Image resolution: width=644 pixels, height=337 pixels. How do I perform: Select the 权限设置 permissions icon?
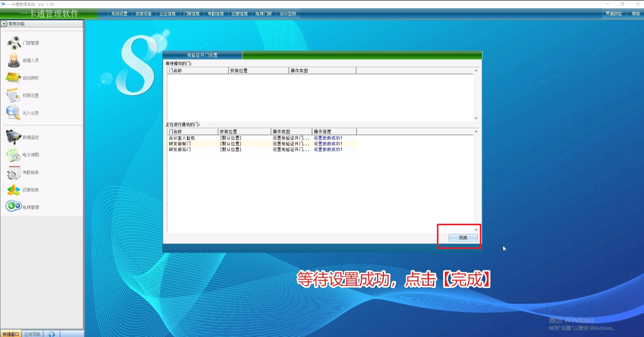(x=14, y=95)
